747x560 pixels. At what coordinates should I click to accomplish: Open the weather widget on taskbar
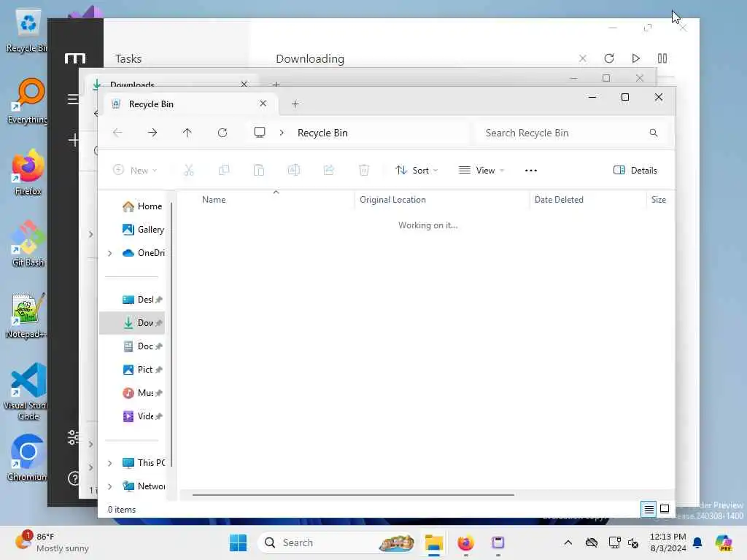[x=53, y=542]
